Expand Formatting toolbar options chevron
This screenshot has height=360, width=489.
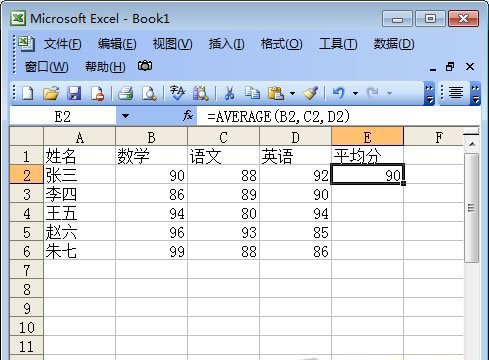coord(476,94)
